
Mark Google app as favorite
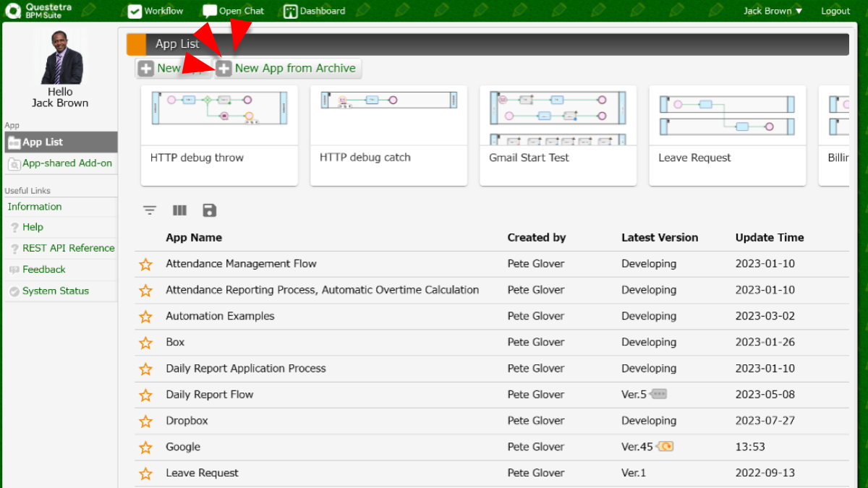click(145, 448)
